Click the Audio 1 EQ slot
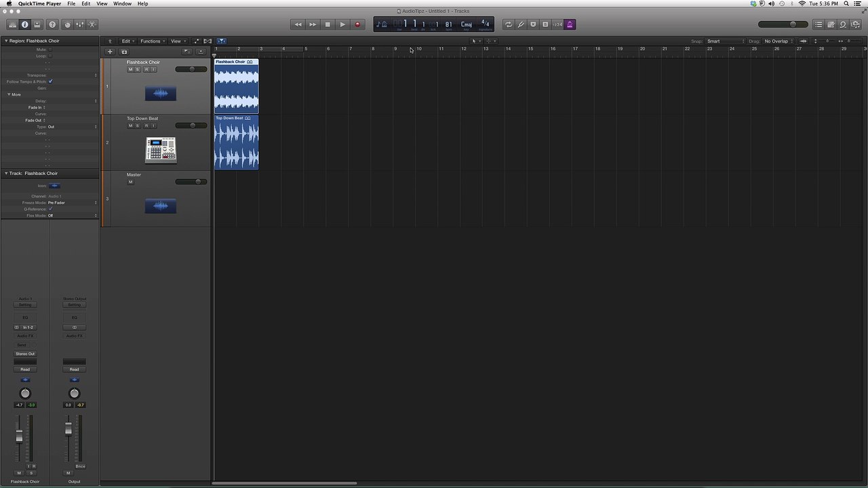The width and height of the screenshot is (868, 488). (25, 317)
